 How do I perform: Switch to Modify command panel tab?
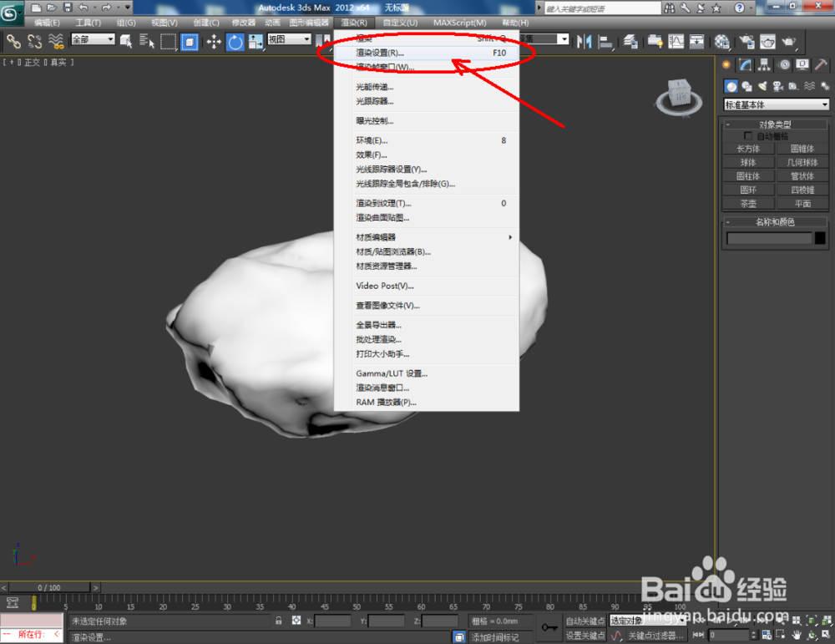tap(746, 65)
